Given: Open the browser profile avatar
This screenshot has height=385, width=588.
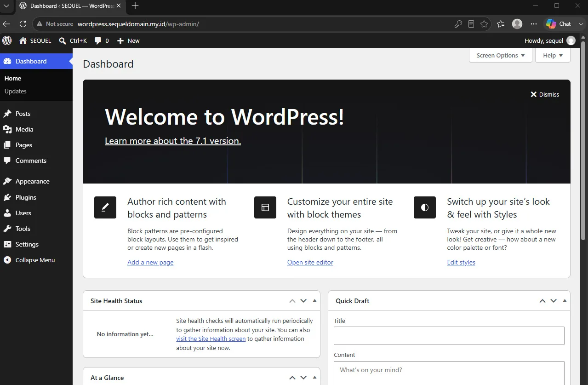Looking at the screenshot, I should (x=517, y=24).
